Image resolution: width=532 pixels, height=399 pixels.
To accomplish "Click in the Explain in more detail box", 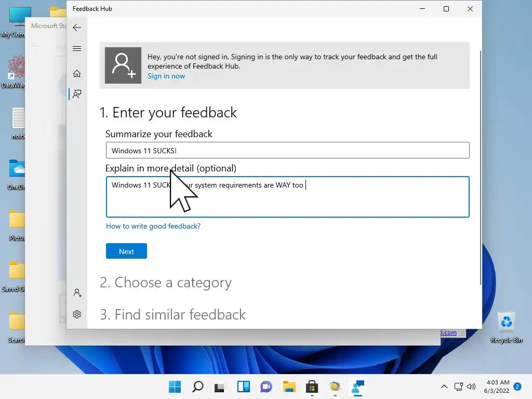I will (x=288, y=197).
